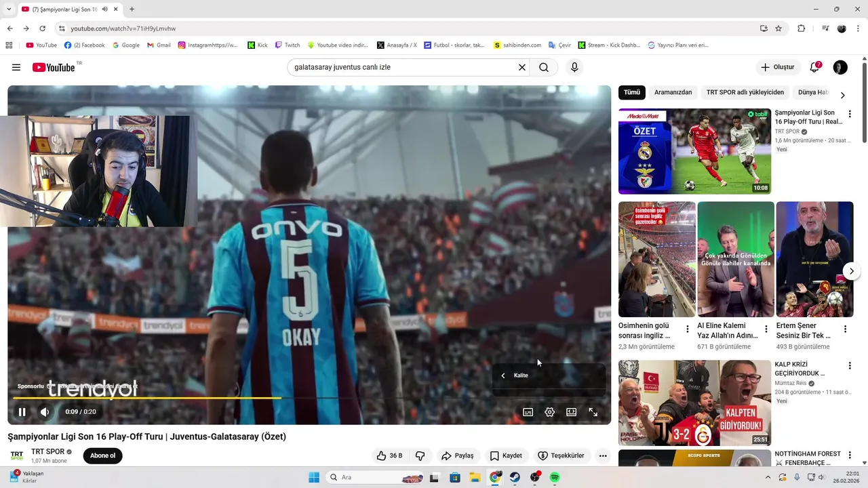Focus the Chrome address bar URL
The height and width of the screenshot is (488, 868).
click(x=123, y=28)
